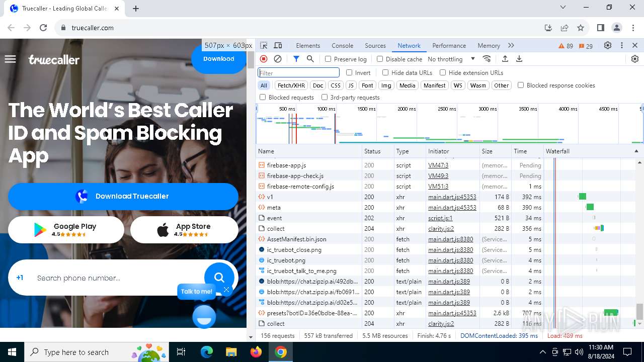Open Firefox from the taskbar
This screenshot has width=644, height=362.
(256, 352)
